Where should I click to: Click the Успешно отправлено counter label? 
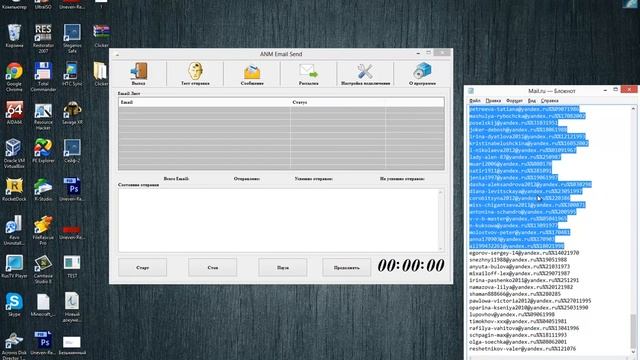pyautogui.click(x=313, y=179)
